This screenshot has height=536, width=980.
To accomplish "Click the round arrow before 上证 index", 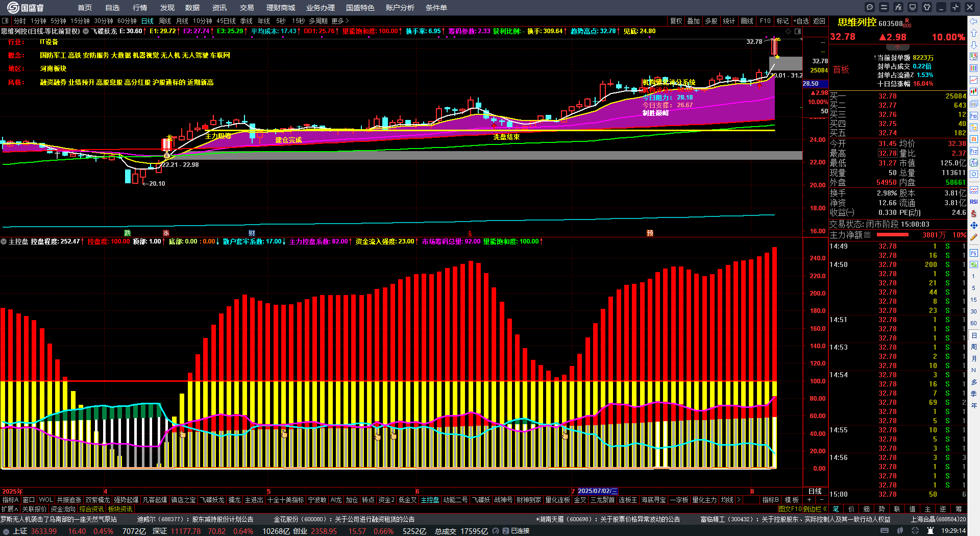I will point(6,531).
